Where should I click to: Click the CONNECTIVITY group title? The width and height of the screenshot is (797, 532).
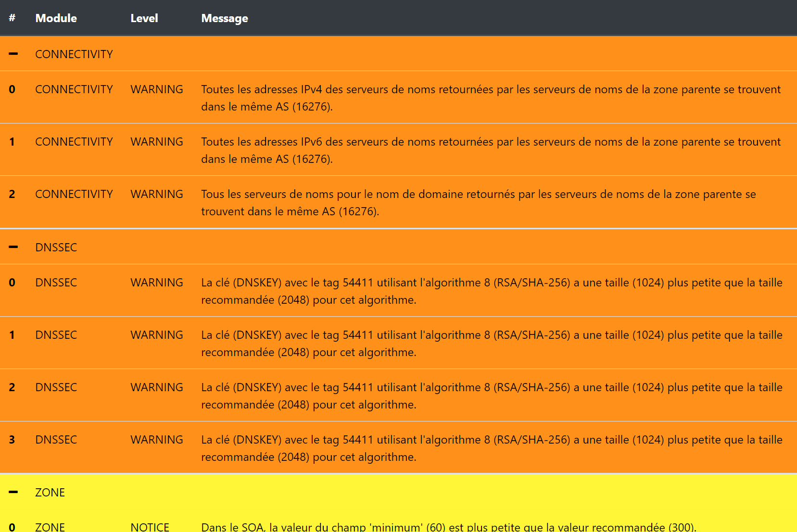tap(74, 54)
